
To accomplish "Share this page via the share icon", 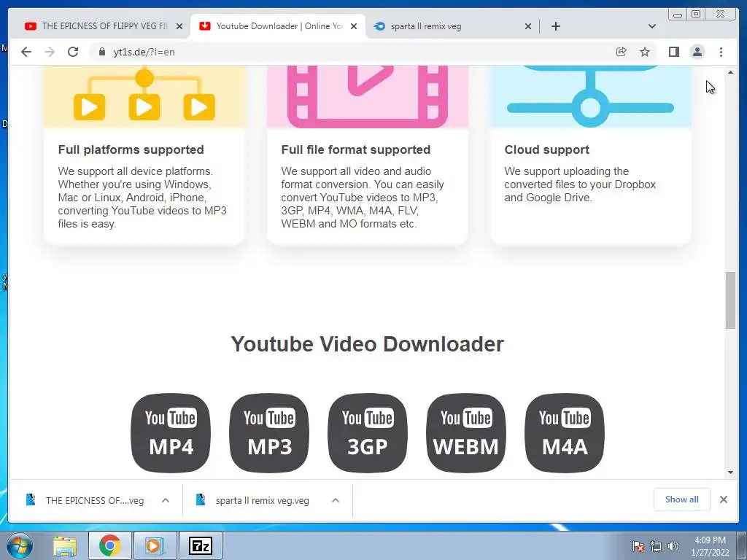I will coord(622,52).
